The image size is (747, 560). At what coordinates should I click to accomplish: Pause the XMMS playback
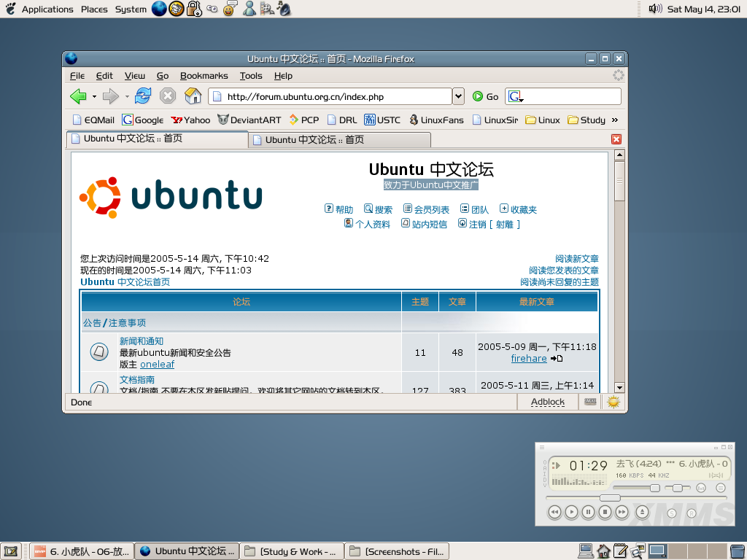coord(589,512)
